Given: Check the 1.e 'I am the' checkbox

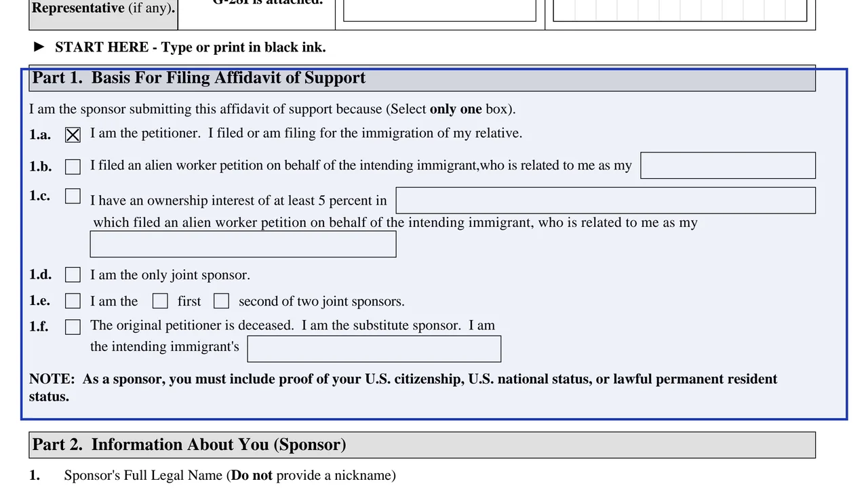Looking at the screenshot, I should coord(73,301).
